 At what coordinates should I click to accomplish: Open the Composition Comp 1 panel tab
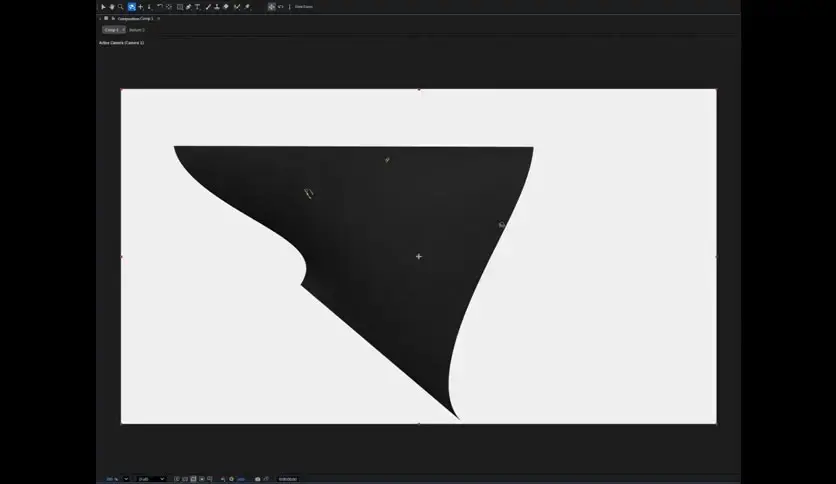(135, 19)
